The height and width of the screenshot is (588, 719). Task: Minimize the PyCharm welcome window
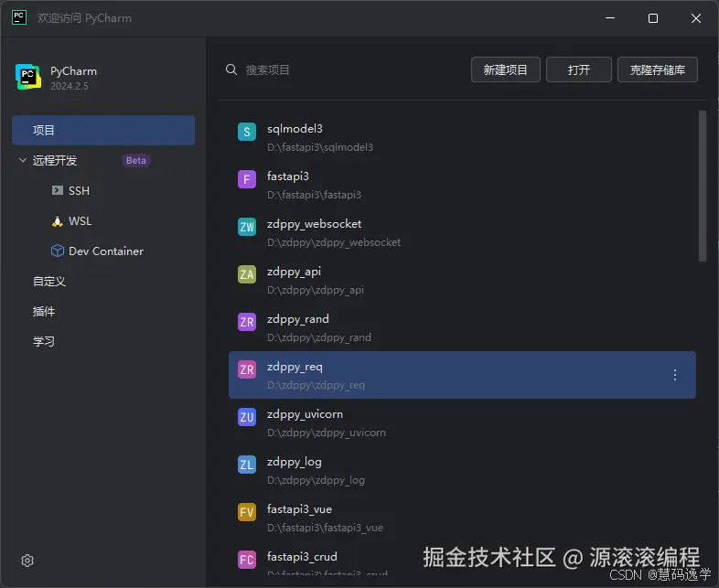coord(610,18)
